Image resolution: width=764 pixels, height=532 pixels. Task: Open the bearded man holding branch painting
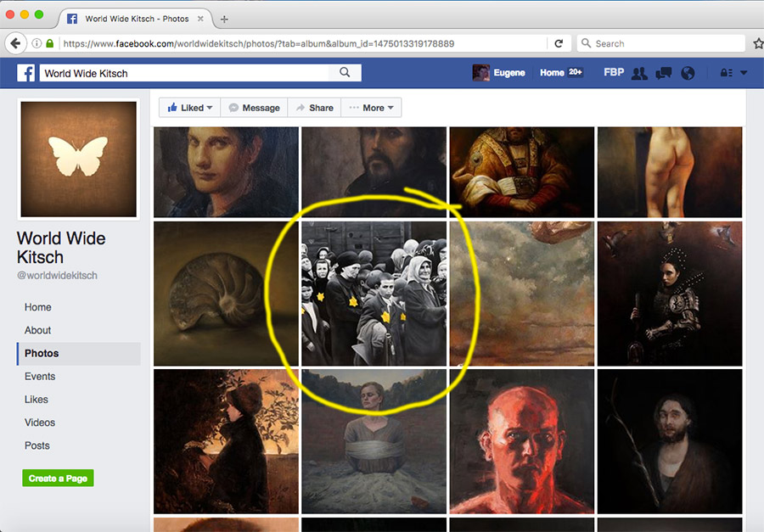[670, 441]
